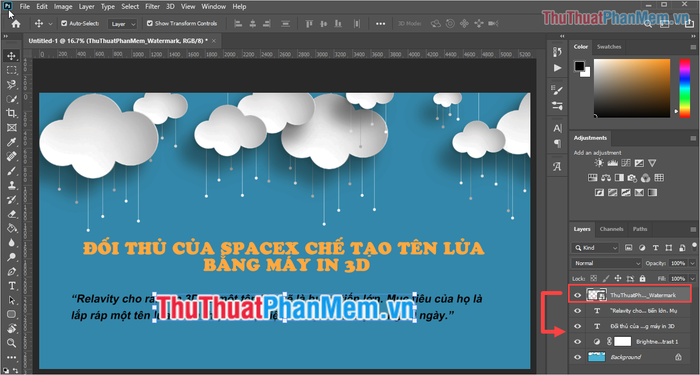
Task: Add a Brightness/Contrast adjustment icon
Action: [x=599, y=163]
